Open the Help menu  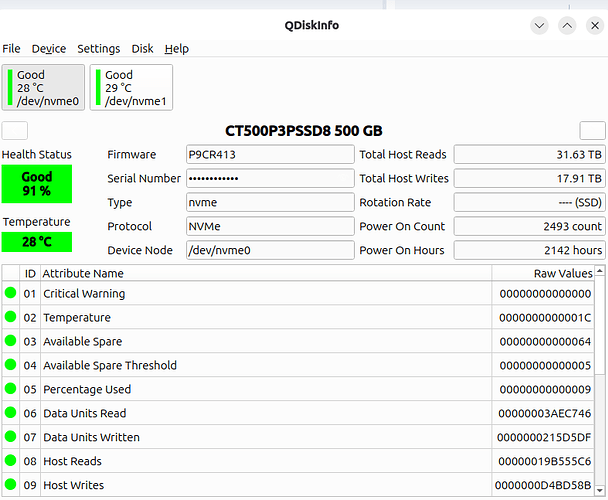coord(176,49)
